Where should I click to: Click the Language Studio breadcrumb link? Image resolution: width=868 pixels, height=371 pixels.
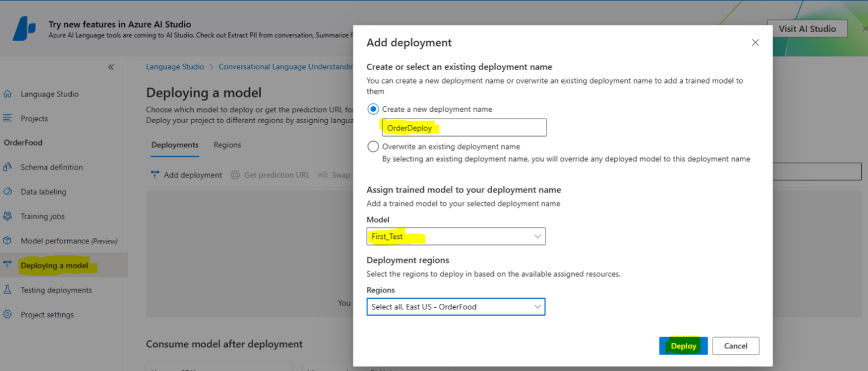pos(175,66)
